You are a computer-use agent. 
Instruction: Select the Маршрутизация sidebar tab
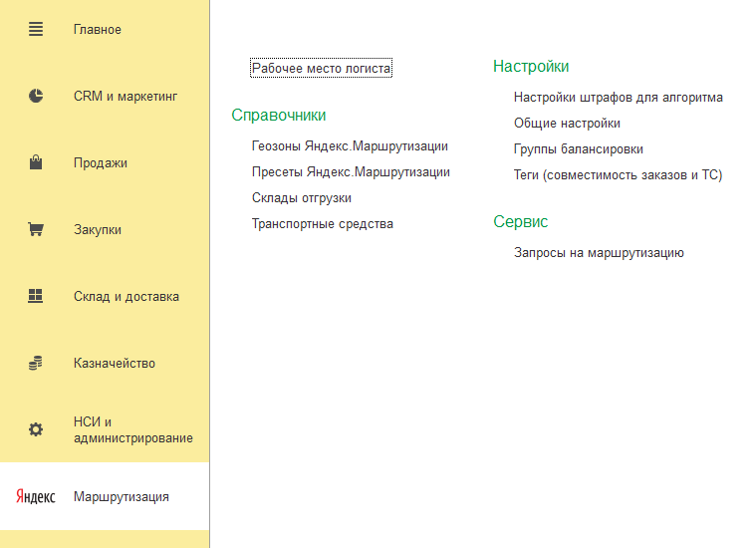click(122, 497)
